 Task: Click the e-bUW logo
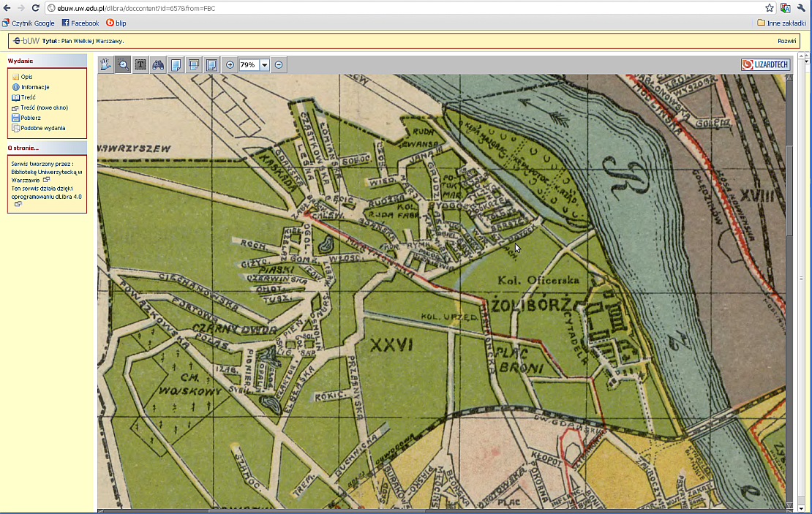point(26,40)
